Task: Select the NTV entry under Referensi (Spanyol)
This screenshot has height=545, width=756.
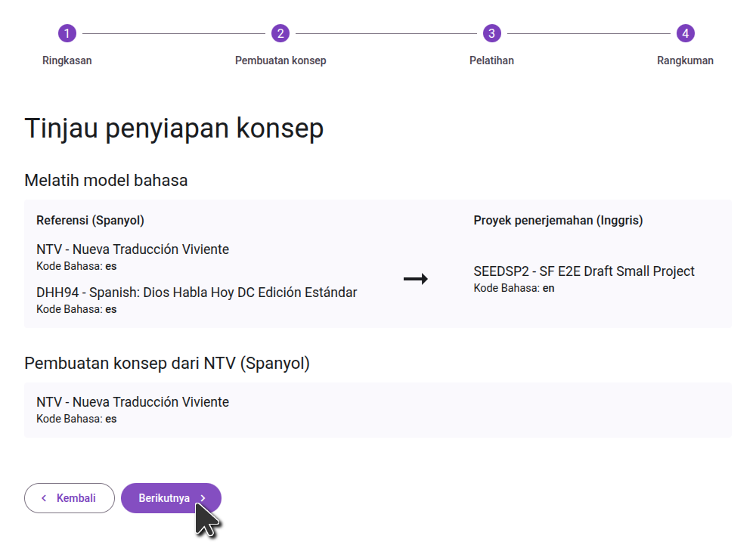Action: click(x=132, y=249)
